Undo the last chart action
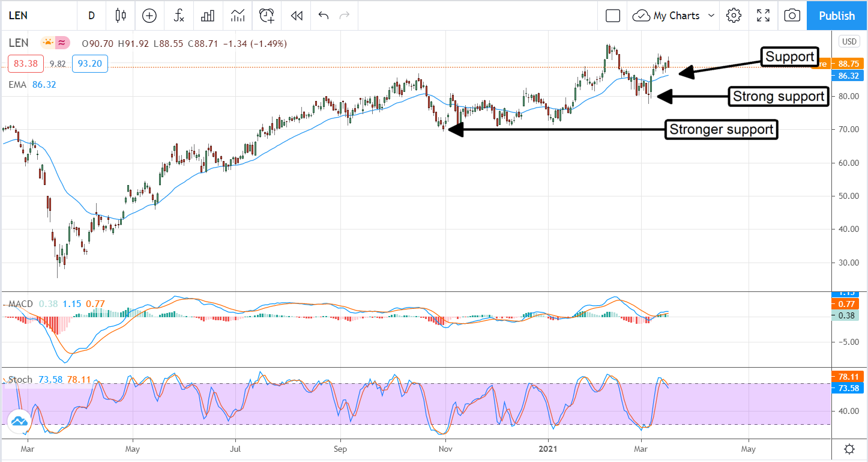The height and width of the screenshot is (462, 868). pyautogui.click(x=324, y=16)
